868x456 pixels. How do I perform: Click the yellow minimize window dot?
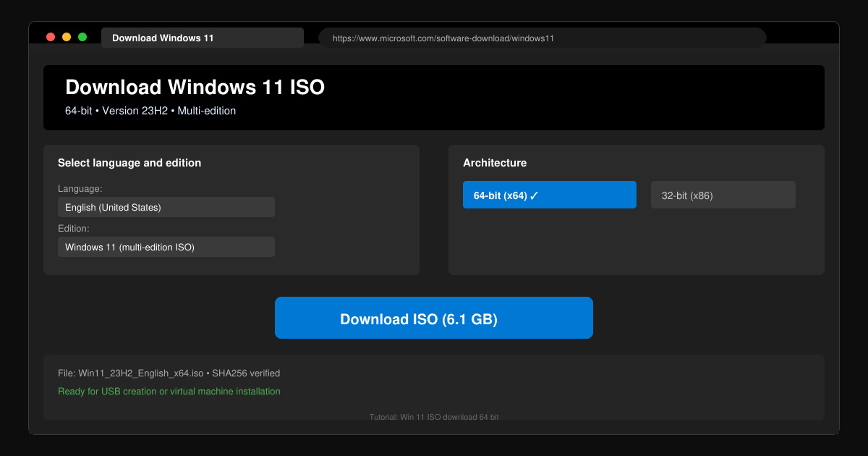(67, 37)
